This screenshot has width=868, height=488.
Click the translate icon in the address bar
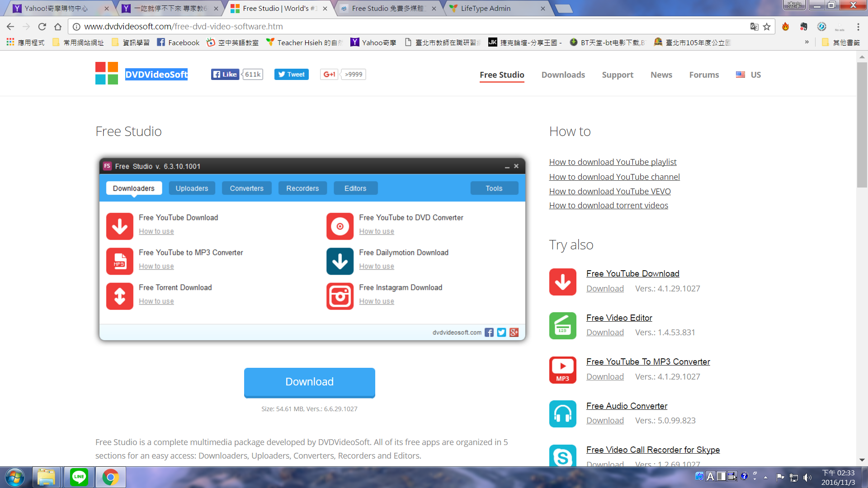(754, 27)
